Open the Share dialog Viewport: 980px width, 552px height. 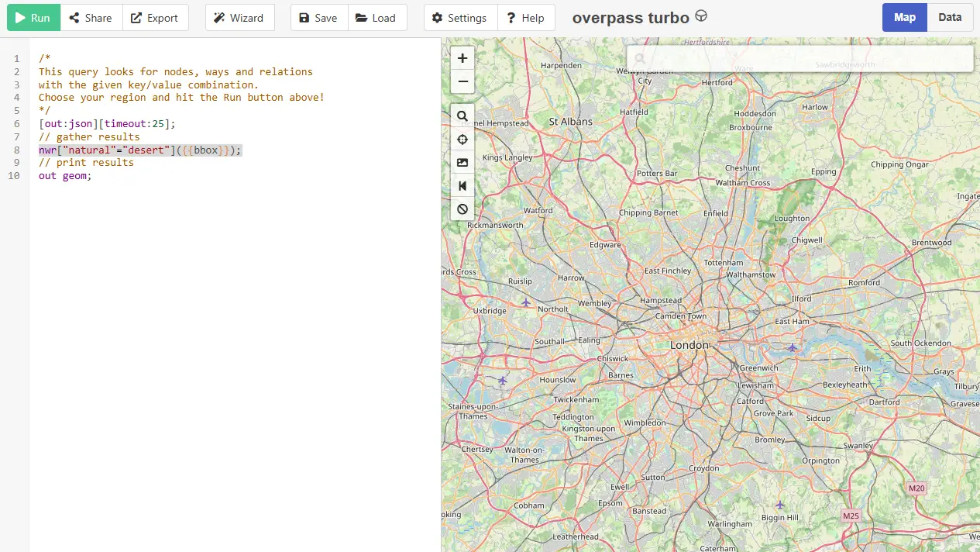pos(91,18)
